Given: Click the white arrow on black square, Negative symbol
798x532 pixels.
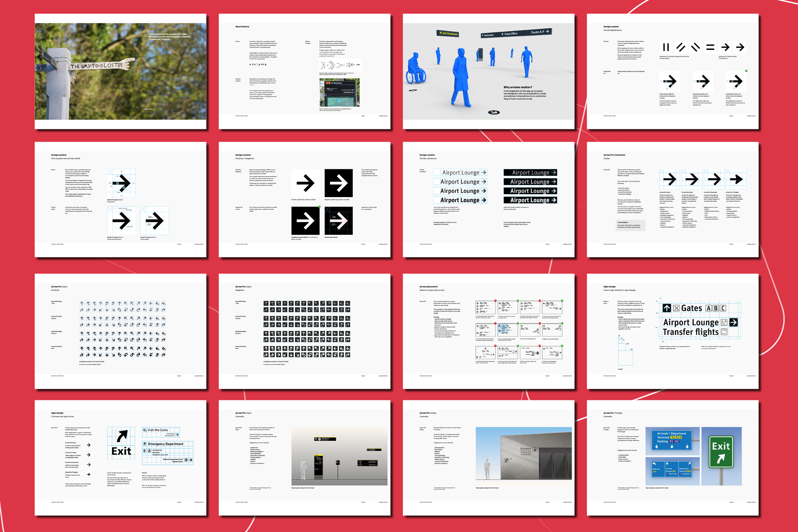Looking at the screenshot, I should 338,183.
